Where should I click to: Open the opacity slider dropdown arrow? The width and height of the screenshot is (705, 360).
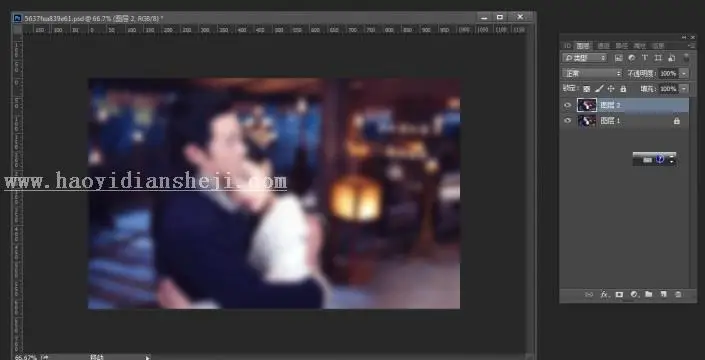click(684, 73)
